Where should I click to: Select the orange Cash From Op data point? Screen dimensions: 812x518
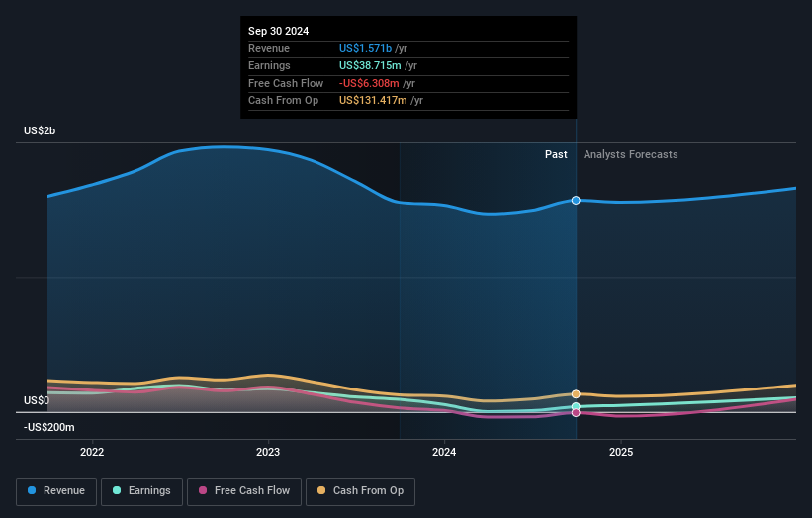(576, 394)
